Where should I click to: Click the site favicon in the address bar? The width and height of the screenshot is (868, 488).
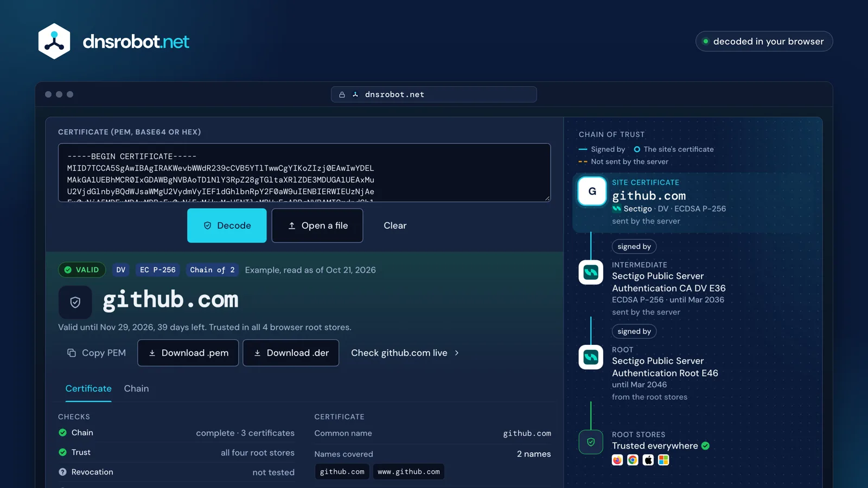[355, 95]
